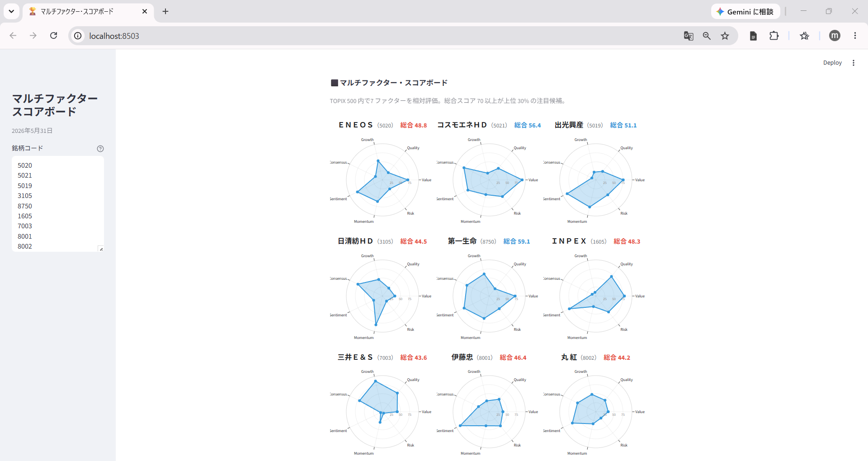Click the document extension icon
The image size is (868, 461).
pyautogui.click(x=753, y=36)
